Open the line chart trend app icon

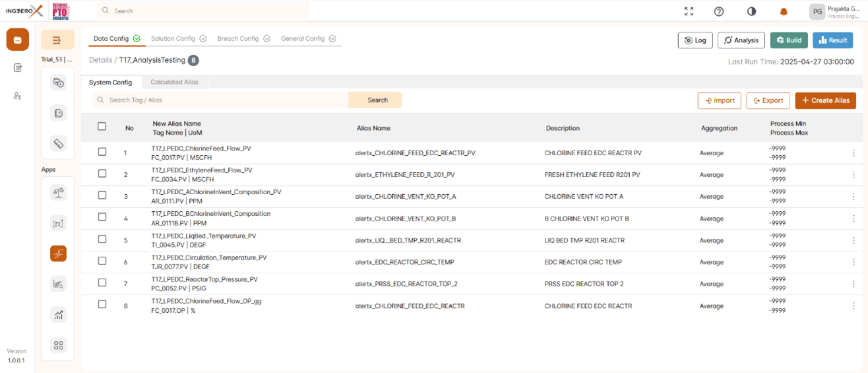(x=59, y=315)
